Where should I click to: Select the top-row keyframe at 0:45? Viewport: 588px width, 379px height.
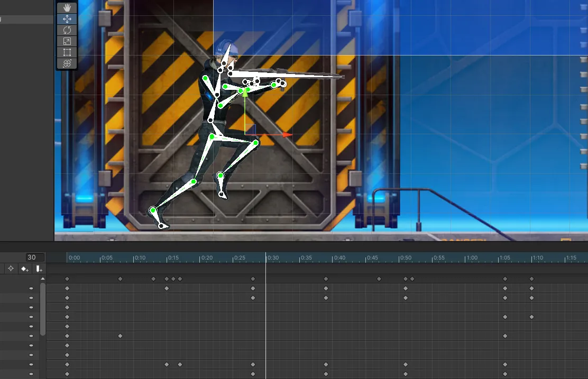[x=379, y=279]
